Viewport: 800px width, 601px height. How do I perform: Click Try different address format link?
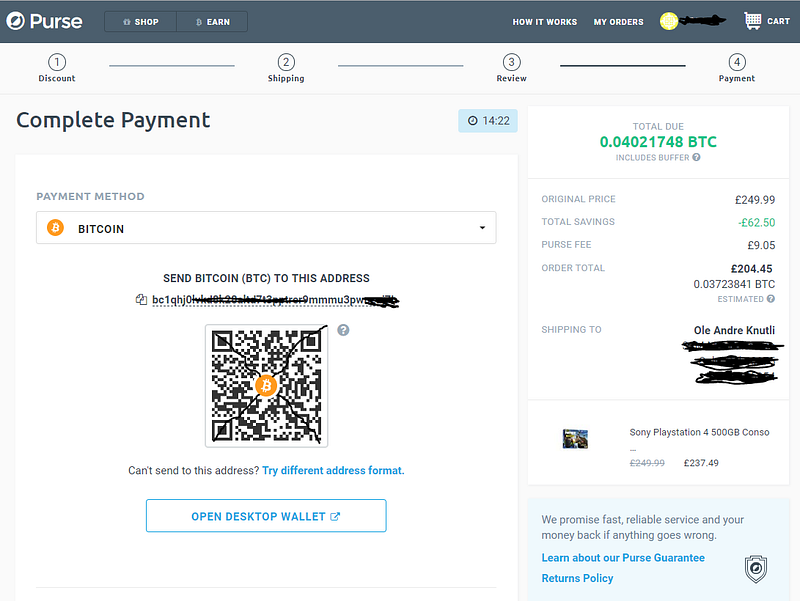coord(333,470)
